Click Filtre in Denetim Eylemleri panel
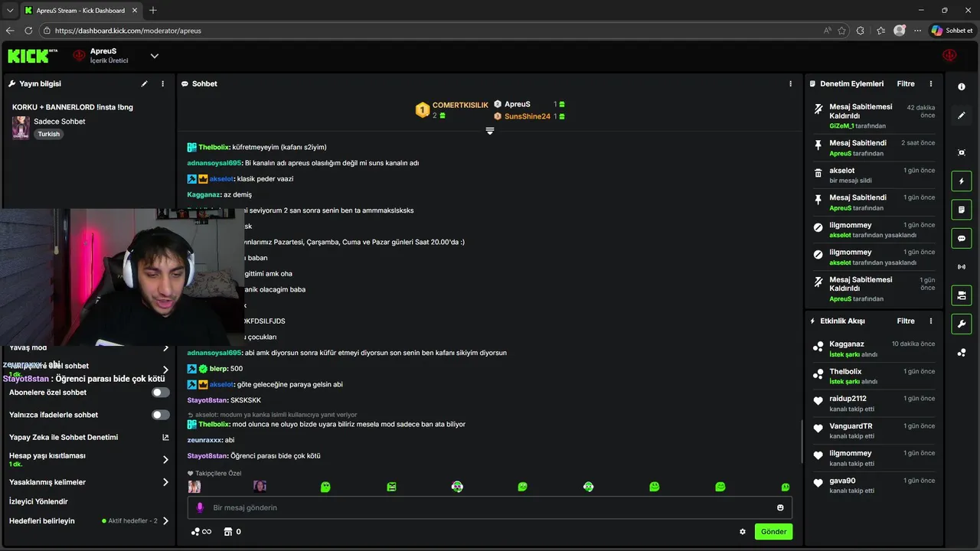Screen dimensions: 980x551 [906, 83]
